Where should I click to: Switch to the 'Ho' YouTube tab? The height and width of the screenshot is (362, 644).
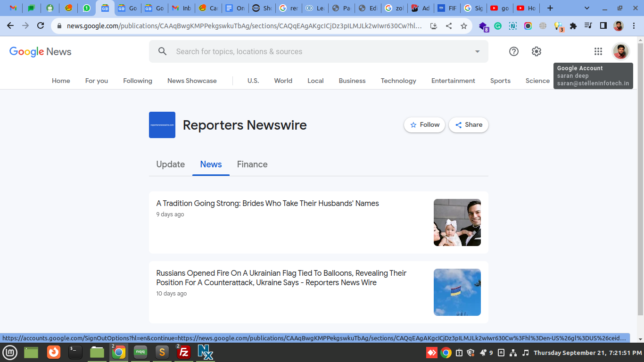tap(526, 8)
